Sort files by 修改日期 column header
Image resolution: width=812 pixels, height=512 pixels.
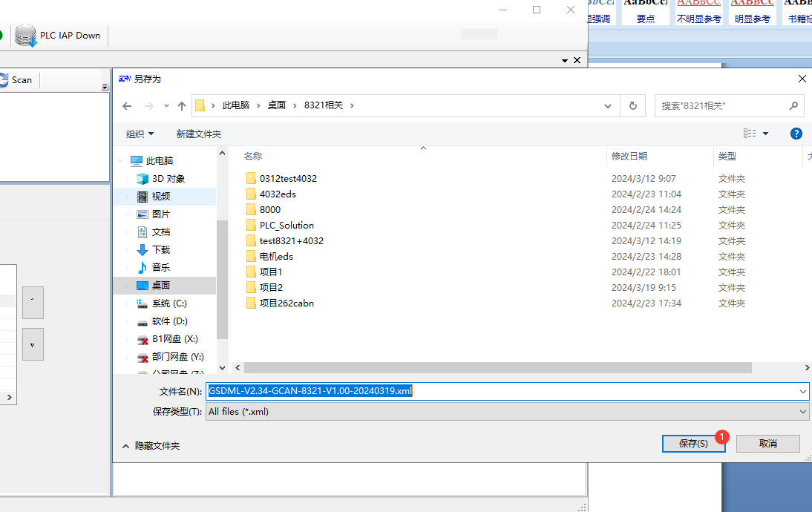point(629,157)
